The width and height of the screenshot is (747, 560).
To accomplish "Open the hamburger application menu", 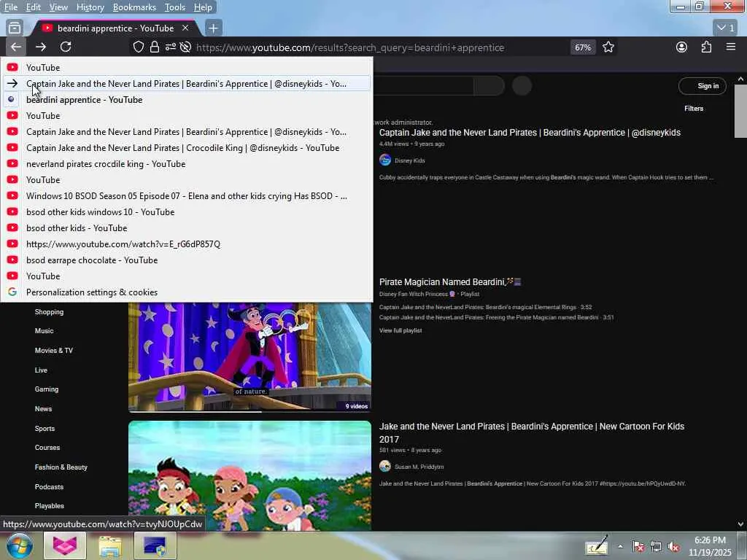I will coord(731,47).
